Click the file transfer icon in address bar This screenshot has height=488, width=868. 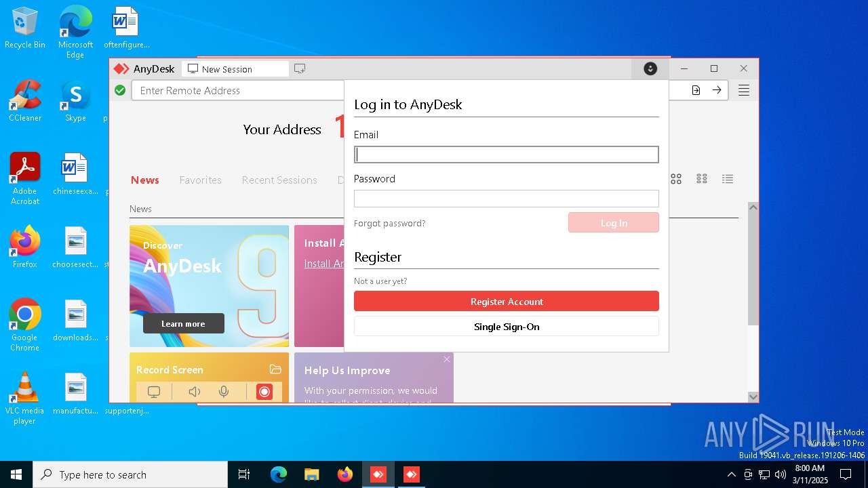click(696, 90)
